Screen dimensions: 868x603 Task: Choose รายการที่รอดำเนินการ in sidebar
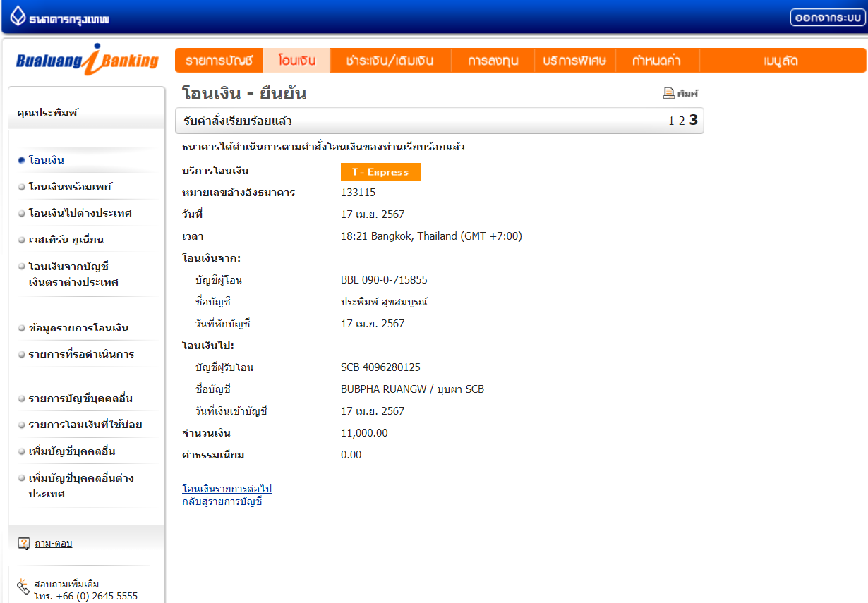click(x=81, y=354)
